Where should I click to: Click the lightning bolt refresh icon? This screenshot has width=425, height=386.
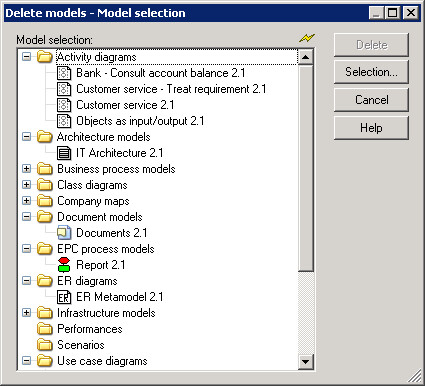click(x=307, y=38)
